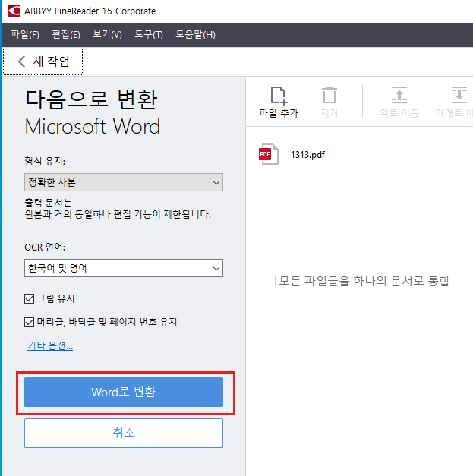
Task: Open the 도구(T) menu
Action: pyautogui.click(x=149, y=35)
